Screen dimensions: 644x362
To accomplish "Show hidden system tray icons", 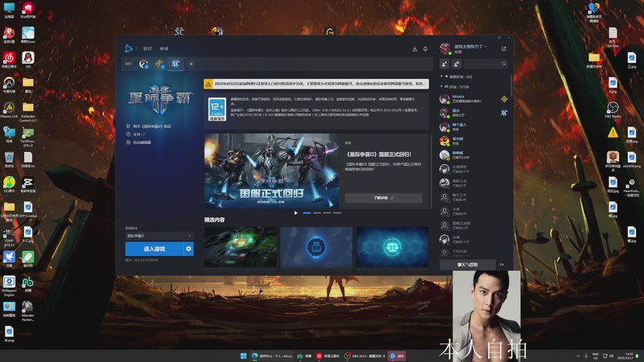I will click(578, 356).
